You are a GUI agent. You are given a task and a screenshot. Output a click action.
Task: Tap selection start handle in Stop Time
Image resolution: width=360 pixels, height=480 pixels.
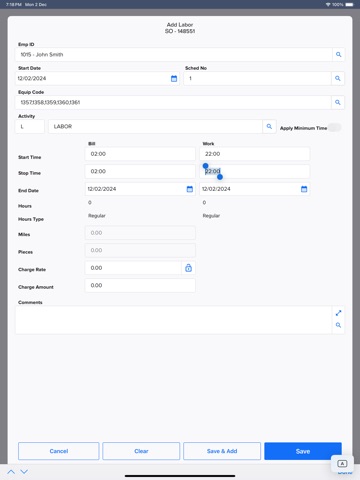pyautogui.click(x=205, y=166)
